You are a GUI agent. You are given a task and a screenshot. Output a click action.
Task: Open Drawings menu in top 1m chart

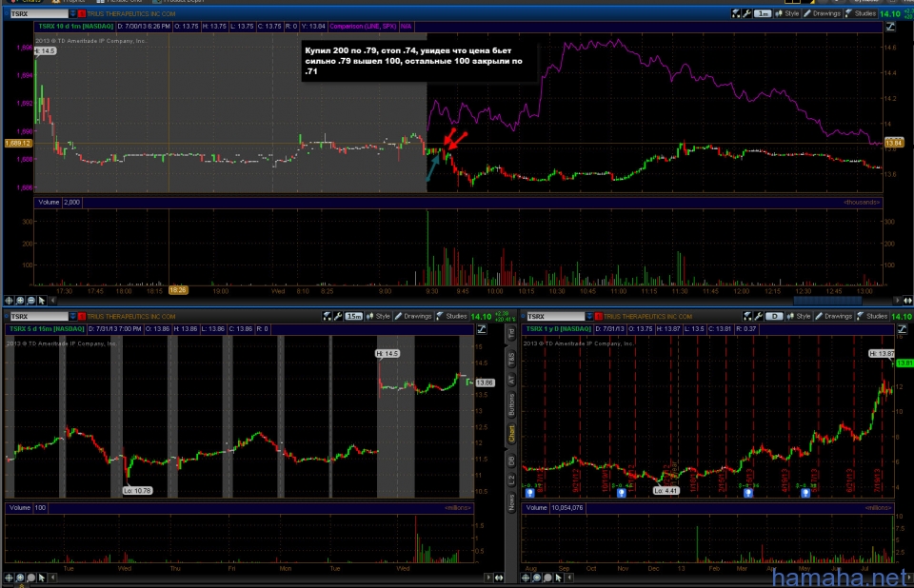pos(822,13)
